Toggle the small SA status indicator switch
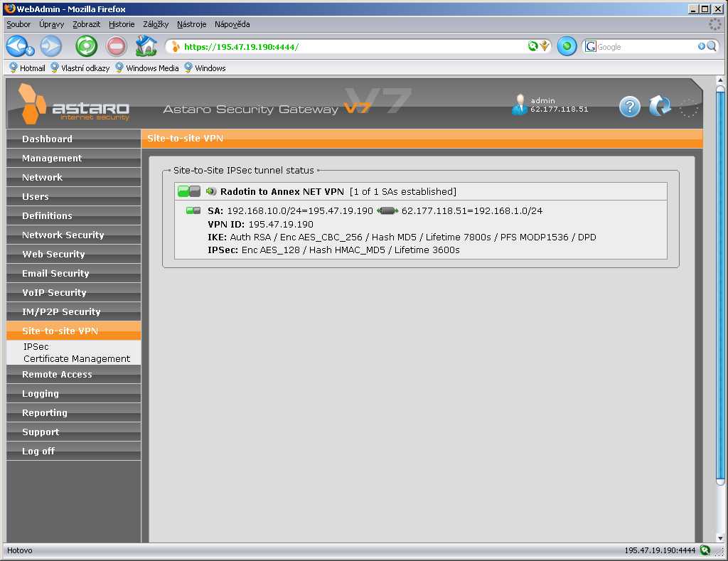 193,210
